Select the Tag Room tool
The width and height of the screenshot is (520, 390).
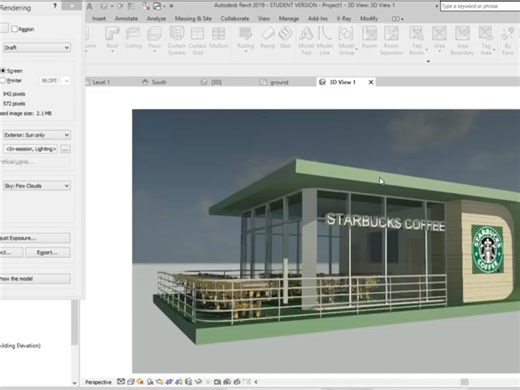[416, 40]
